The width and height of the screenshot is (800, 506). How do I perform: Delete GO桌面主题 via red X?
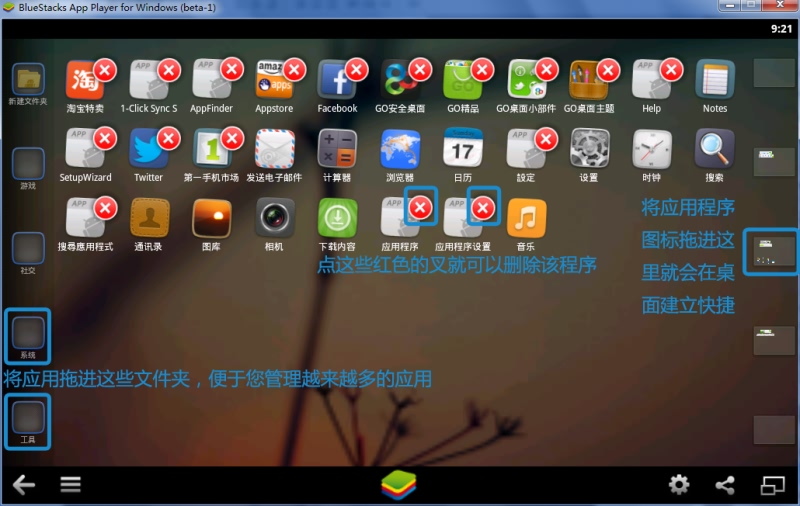click(609, 70)
